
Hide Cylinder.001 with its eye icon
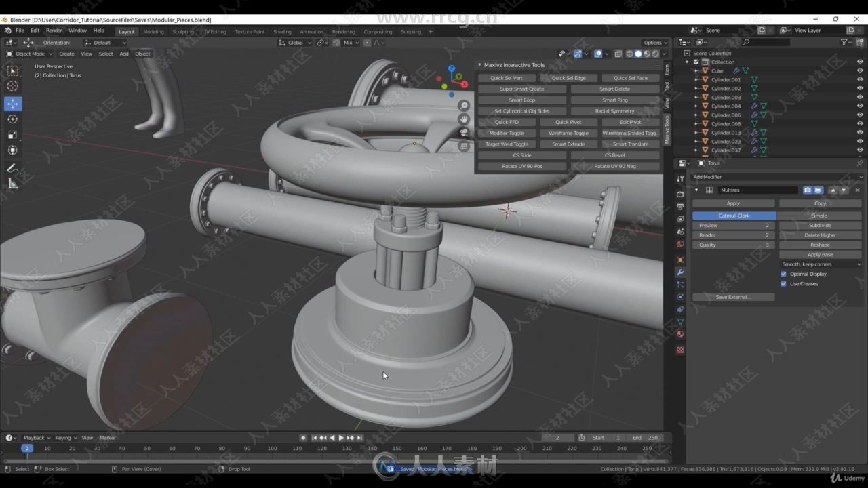860,79
